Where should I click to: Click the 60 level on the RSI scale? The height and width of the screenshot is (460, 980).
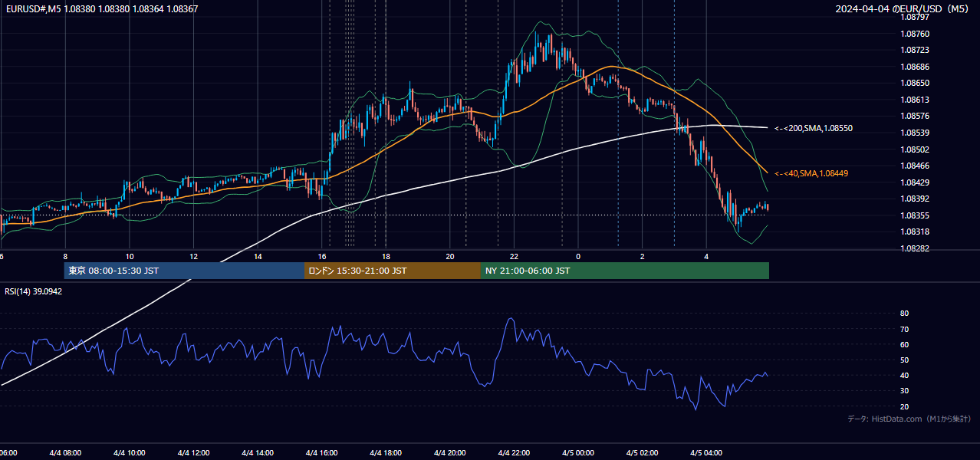[904, 344]
